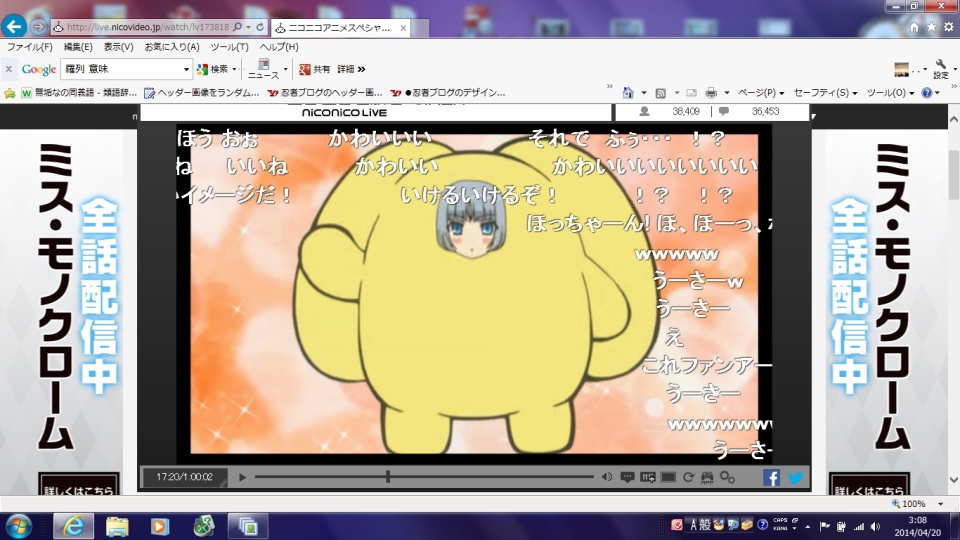Open ヘッダー画像をランダム favorites link

201,93
